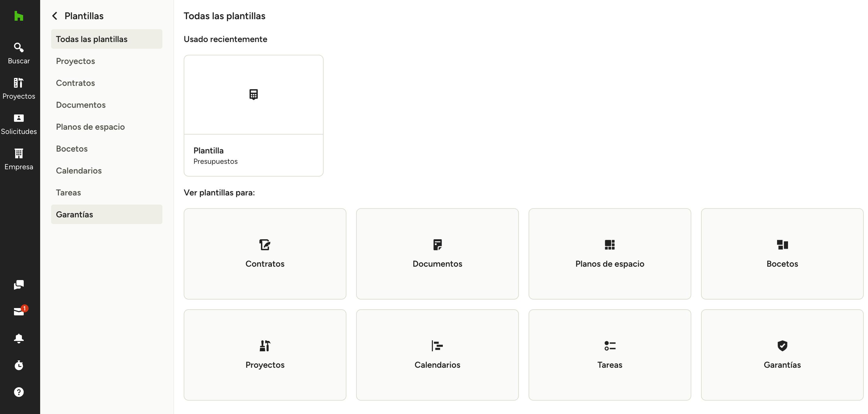Open the chat messages icon

19,285
